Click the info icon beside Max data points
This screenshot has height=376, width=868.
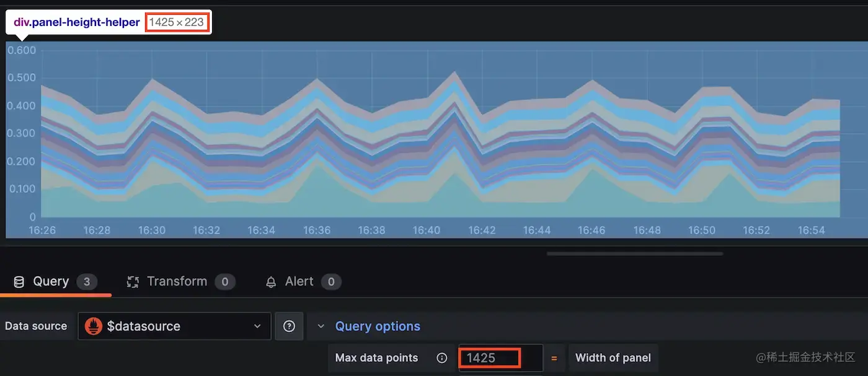point(441,357)
